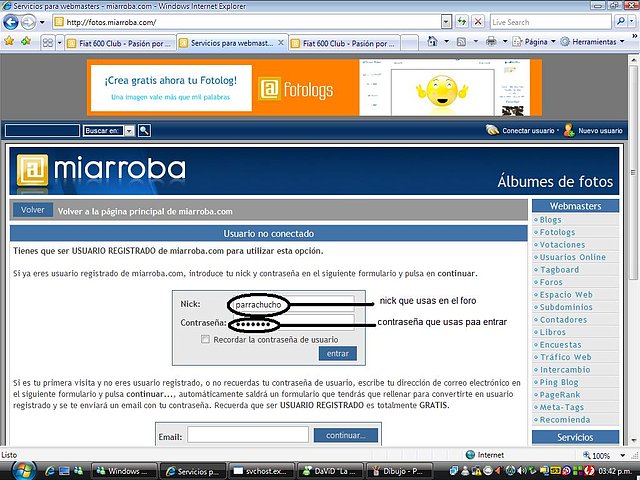Open the recent pages dropdown next to Forward
The height and width of the screenshot is (480, 640).
(42, 22)
